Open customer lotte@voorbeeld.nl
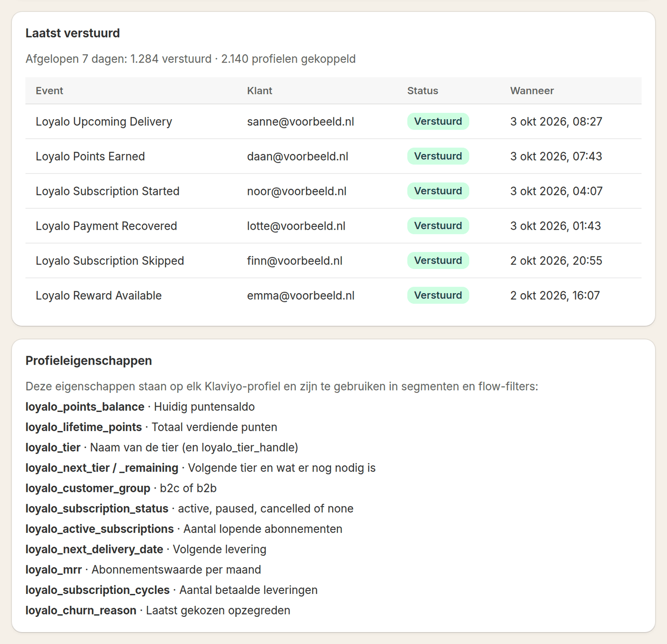Screen dimensions: 667x644 click(296, 226)
